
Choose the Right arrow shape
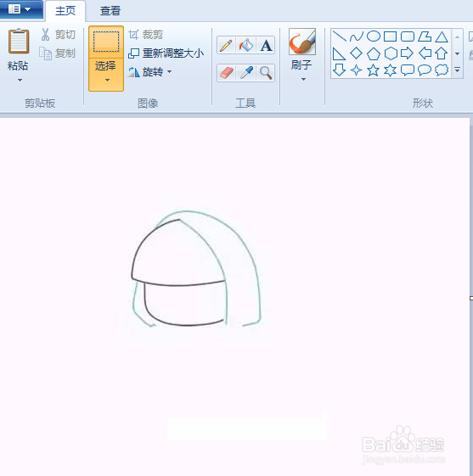[x=408, y=53]
